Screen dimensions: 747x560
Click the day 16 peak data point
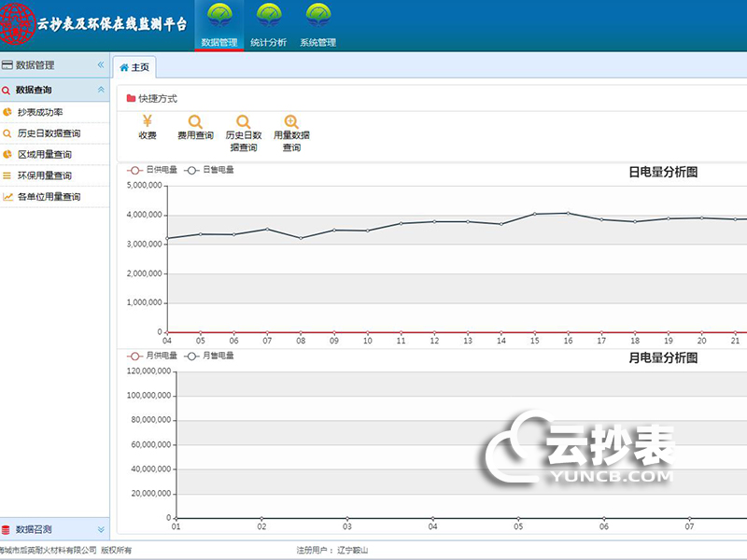[x=568, y=213]
